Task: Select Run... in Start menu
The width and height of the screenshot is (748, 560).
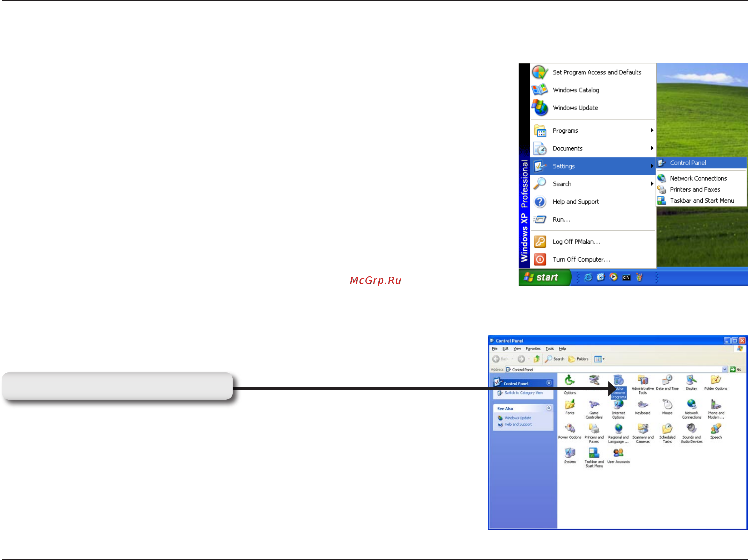Action: click(x=593, y=219)
